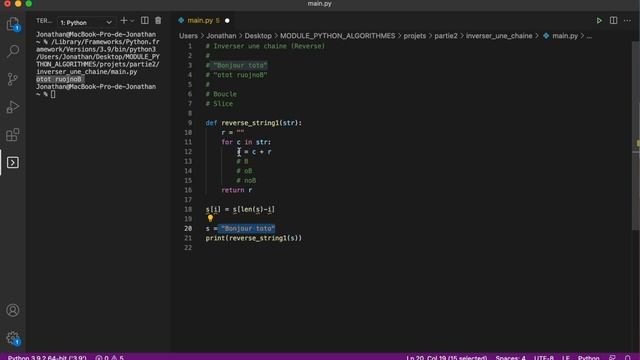Split the terminal pane

tap(144, 20)
